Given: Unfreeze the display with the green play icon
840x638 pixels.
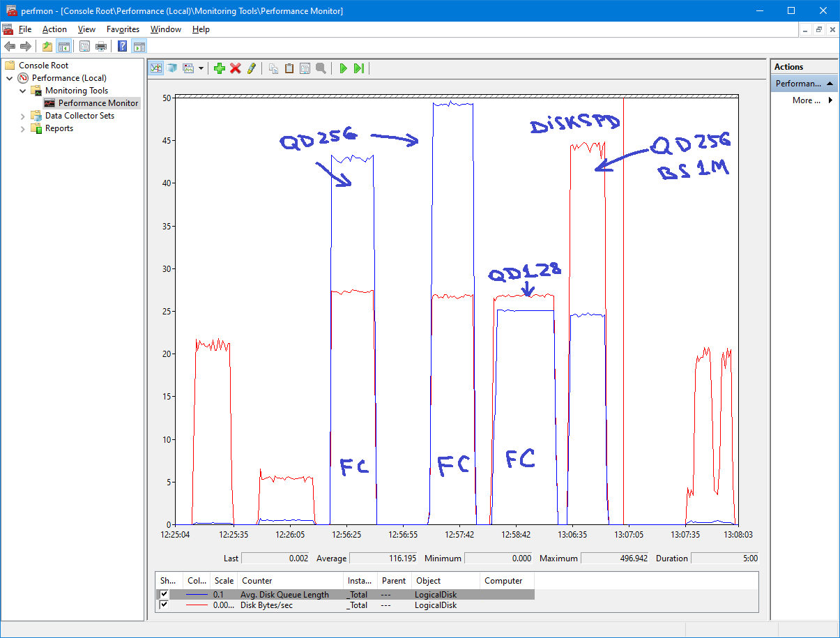Looking at the screenshot, I should (343, 68).
